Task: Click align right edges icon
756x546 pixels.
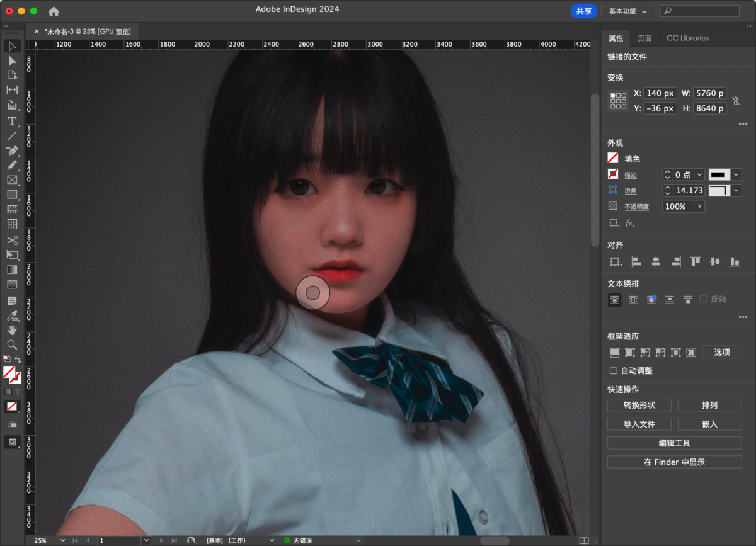Action: [x=675, y=261]
